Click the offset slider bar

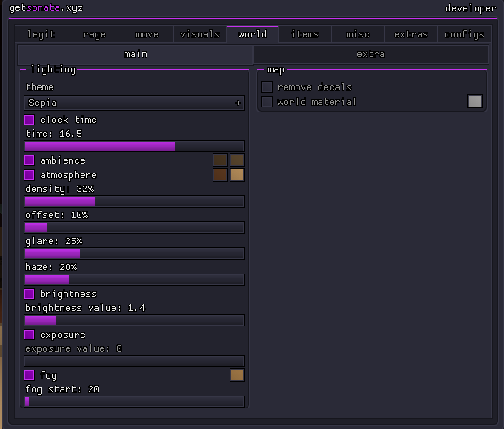pyautogui.click(x=134, y=227)
